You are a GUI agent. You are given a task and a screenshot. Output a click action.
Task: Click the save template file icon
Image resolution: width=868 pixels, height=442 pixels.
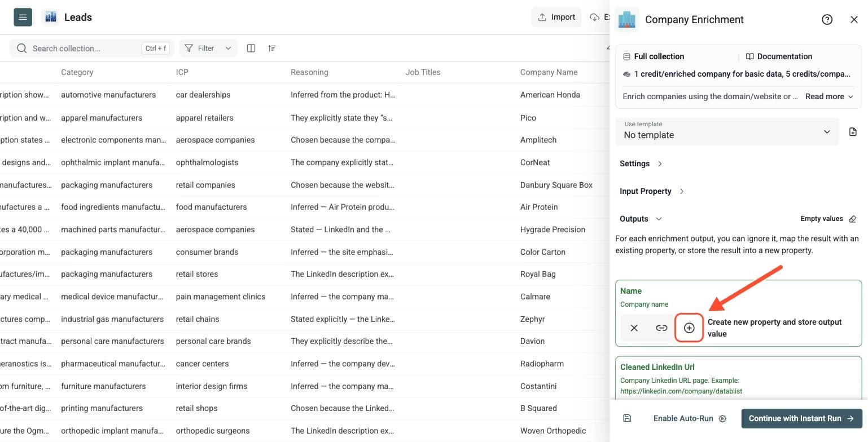(x=853, y=132)
